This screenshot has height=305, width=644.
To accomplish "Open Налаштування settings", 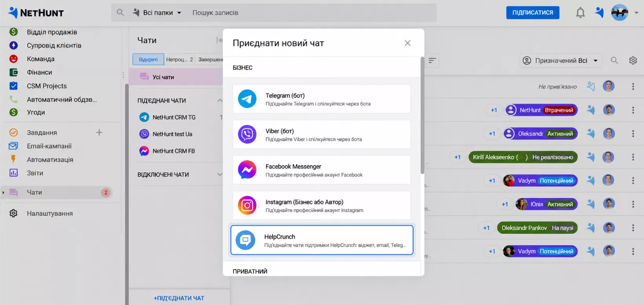I will click(x=49, y=213).
